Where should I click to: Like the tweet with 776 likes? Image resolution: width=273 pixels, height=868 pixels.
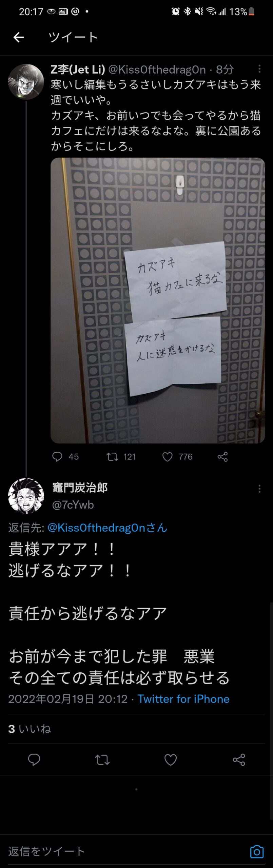(x=168, y=457)
